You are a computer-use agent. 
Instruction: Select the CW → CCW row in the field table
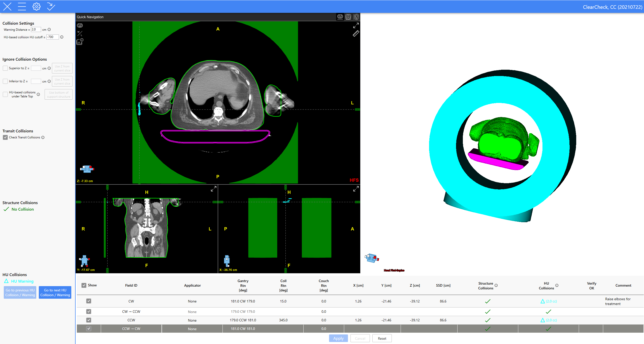tap(131, 312)
